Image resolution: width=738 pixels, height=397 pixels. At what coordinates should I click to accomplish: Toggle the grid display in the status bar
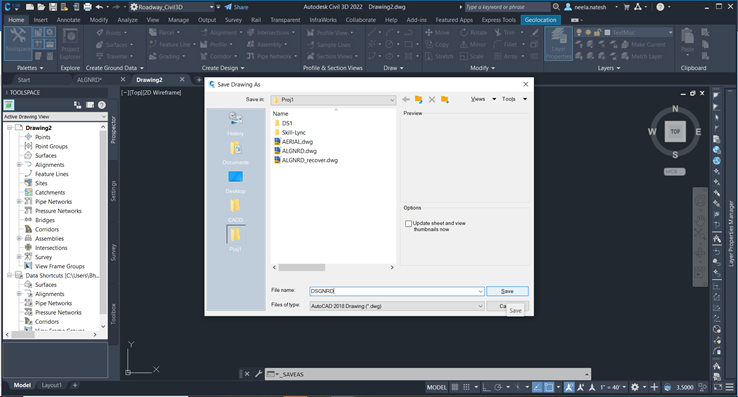tap(455, 387)
